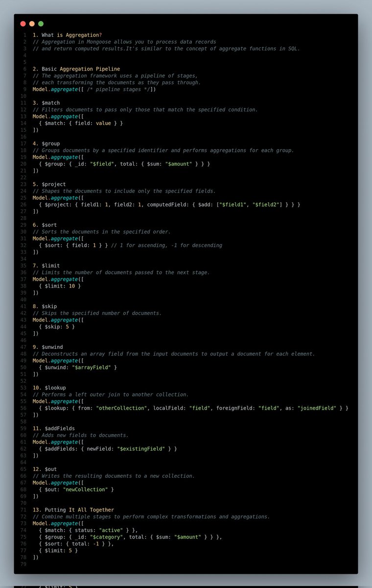
Task: Click the yellow minimize dot in the title bar
Action: tap(32, 24)
